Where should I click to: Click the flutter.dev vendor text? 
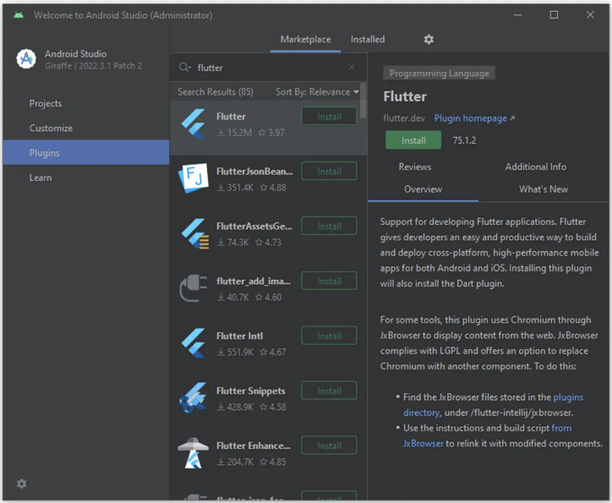pyautogui.click(x=404, y=118)
